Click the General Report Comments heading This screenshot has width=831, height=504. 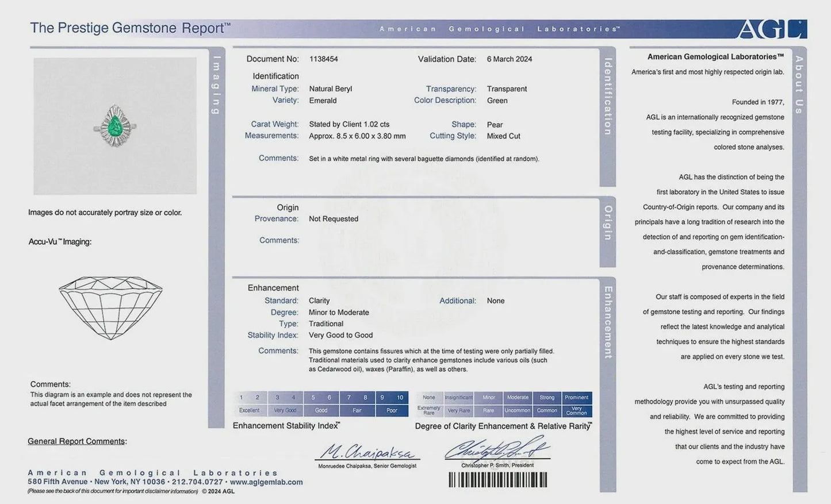76,441
